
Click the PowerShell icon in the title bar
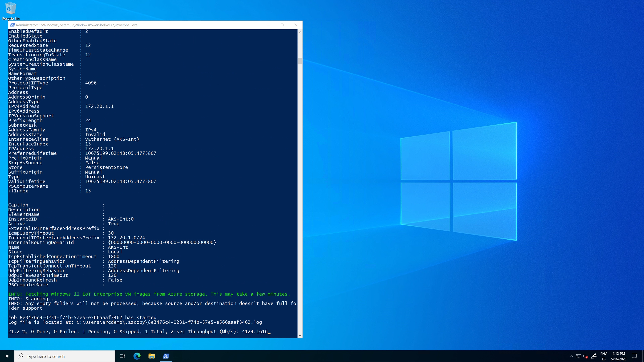(12, 25)
